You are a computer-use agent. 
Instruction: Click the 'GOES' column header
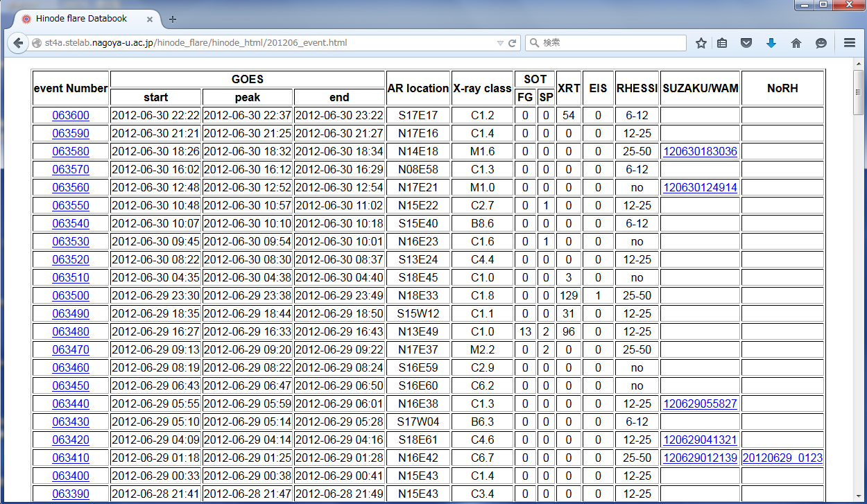248,79
